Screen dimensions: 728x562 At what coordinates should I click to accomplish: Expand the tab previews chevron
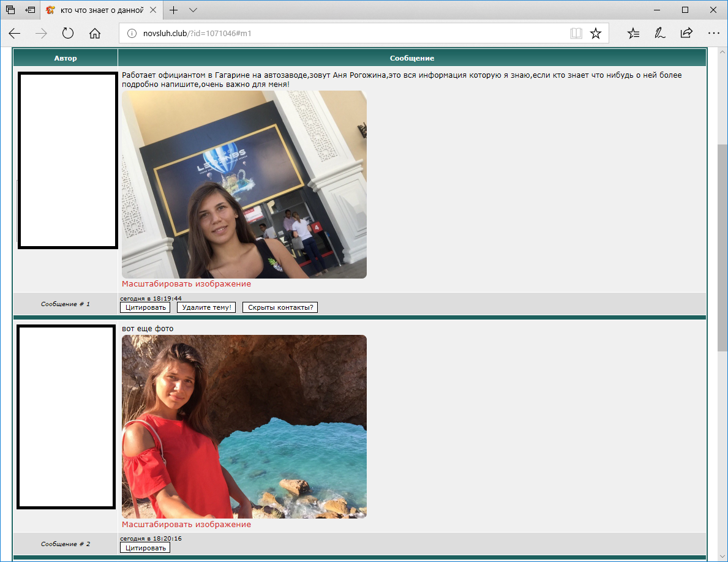[x=193, y=10]
